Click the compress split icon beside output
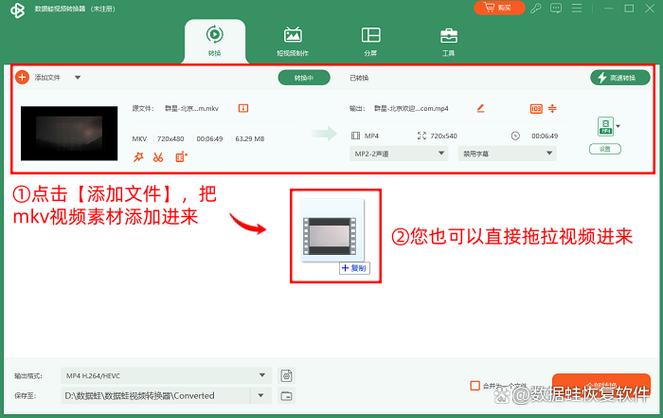Viewport: 663px width, 418px height. tap(552, 109)
